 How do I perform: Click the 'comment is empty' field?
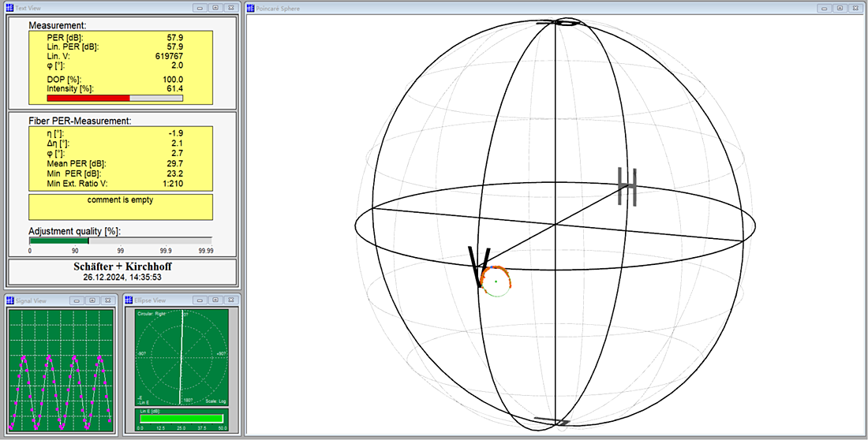121,207
